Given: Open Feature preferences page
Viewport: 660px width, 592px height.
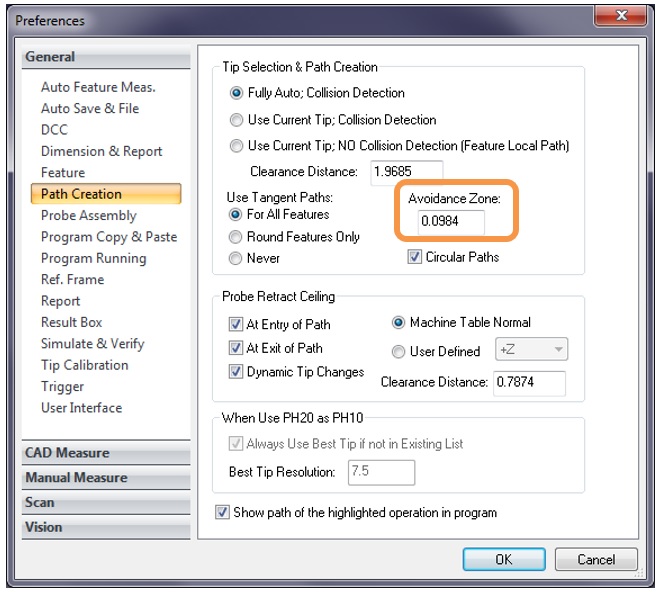Looking at the screenshot, I should click(63, 173).
